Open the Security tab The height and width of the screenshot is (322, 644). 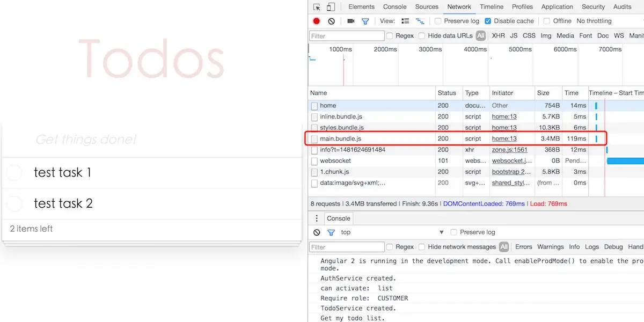[x=593, y=7]
